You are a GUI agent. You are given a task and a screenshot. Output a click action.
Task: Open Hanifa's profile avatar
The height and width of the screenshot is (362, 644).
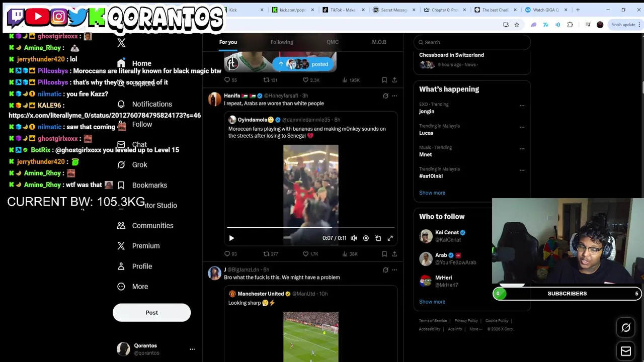click(x=215, y=99)
